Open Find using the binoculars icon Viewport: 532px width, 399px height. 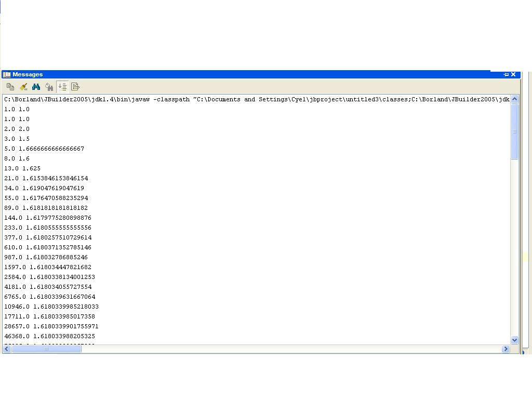pyautogui.click(x=36, y=87)
